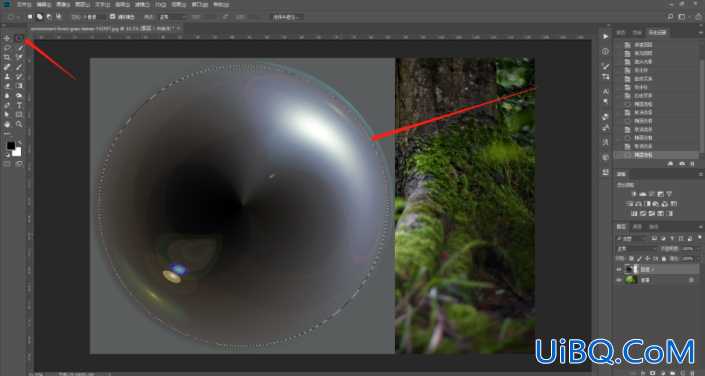Switch to the 路径 tab

pyautogui.click(x=653, y=227)
